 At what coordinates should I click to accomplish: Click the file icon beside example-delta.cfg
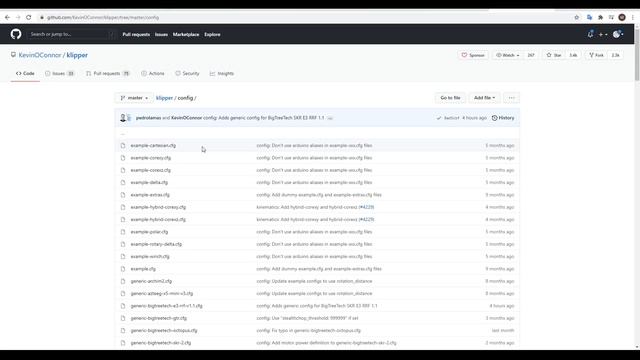123,182
